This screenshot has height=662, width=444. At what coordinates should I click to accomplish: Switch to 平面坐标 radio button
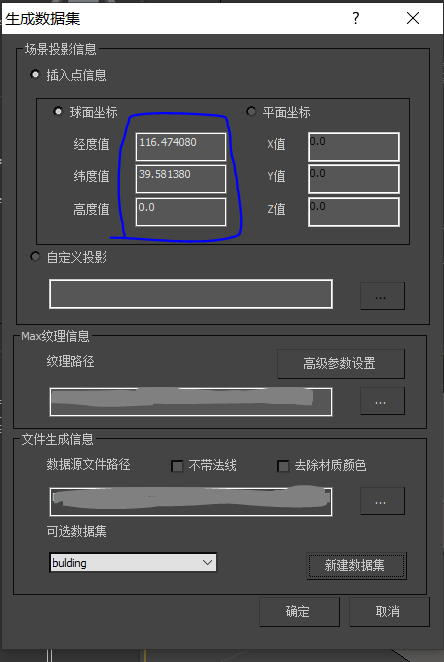(251, 111)
